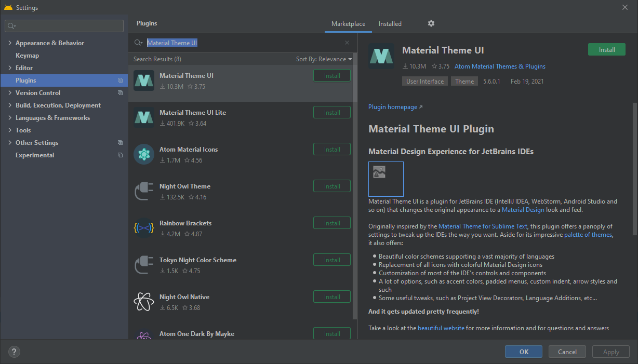This screenshot has height=364, width=638.
Task: Click the Material Theme UI Lite plugin logo
Action: tap(144, 117)
